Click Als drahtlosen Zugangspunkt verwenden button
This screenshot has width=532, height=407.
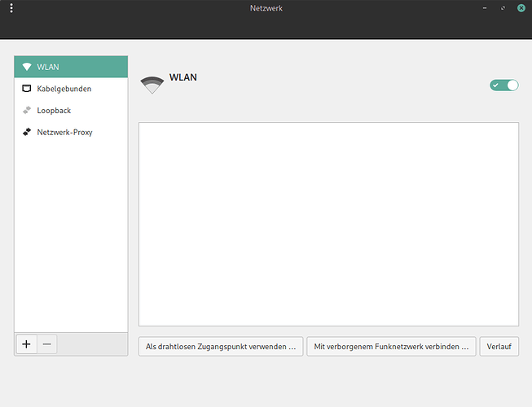[220, 347]
